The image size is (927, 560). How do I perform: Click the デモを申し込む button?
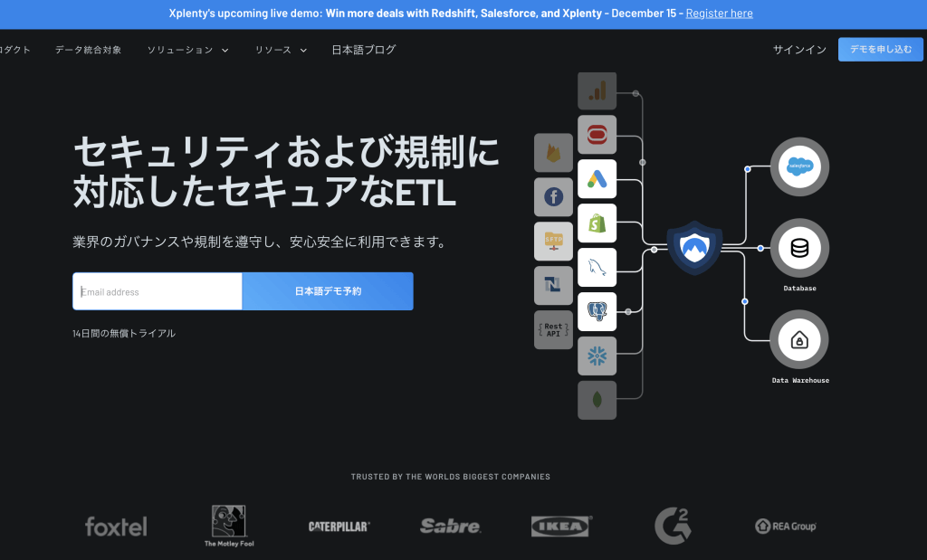(881, 50)
